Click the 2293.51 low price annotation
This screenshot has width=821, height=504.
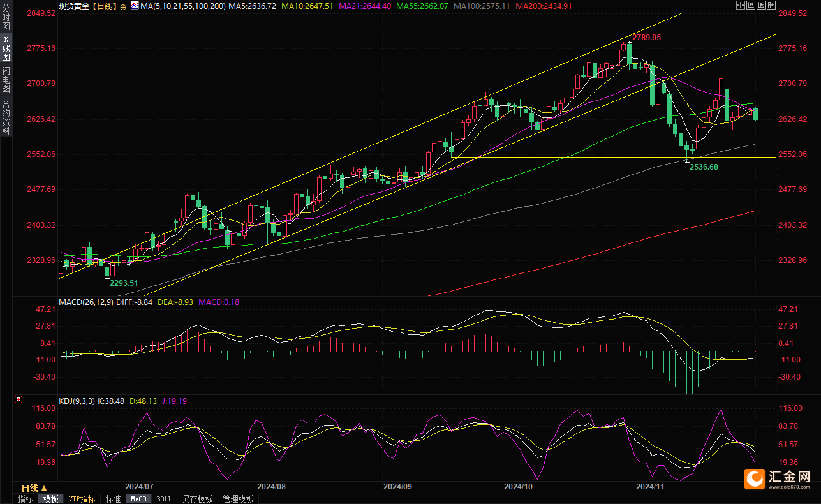[124, 283]
